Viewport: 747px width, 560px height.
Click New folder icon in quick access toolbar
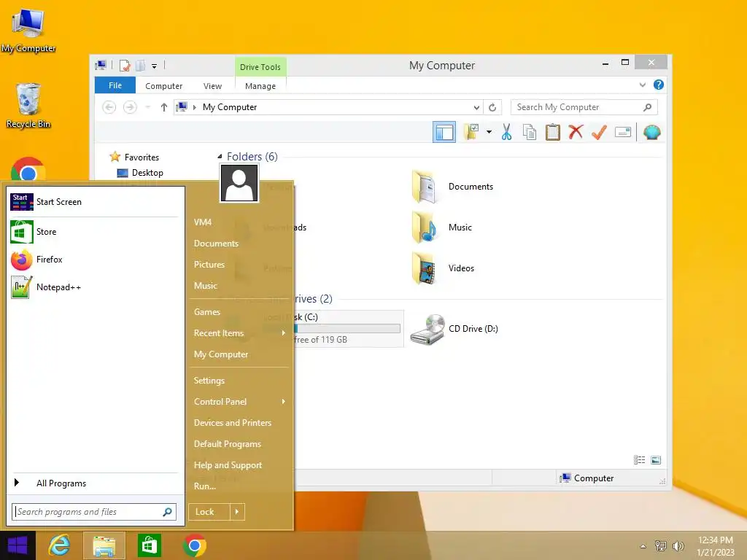tap(141, 66)
